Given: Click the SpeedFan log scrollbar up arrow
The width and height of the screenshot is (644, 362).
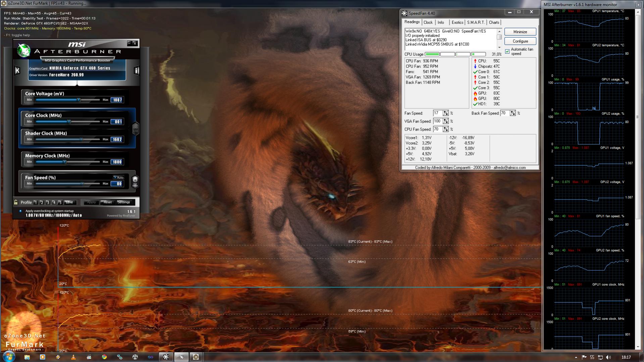Looking at the screenshot, I should pos(499,31).
